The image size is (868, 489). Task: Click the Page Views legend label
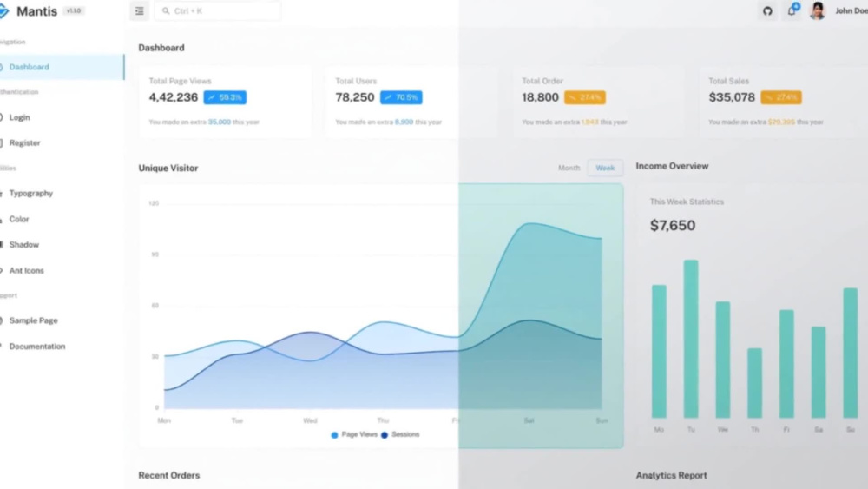click(359, 435)
